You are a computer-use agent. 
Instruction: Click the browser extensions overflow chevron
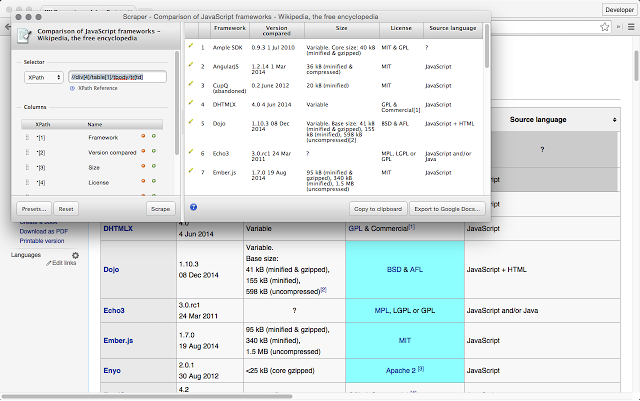pyautogui.click(x=618, y=27)
